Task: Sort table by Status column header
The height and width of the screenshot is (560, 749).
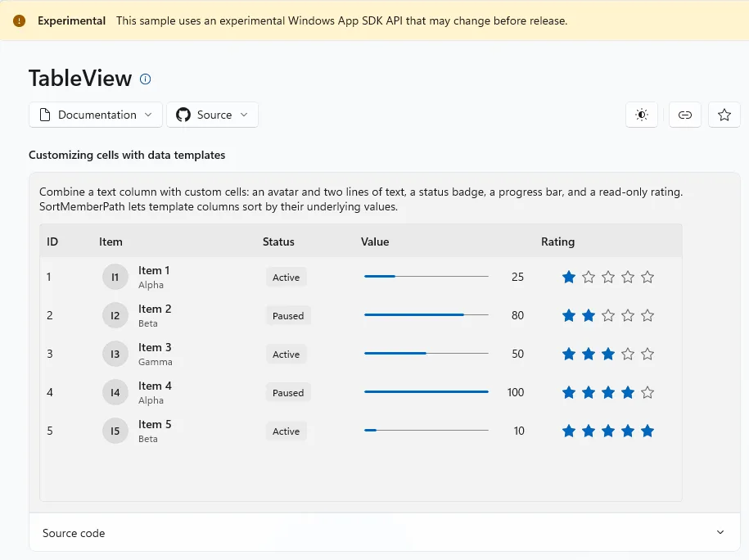Action: click(x=278, y=242)
